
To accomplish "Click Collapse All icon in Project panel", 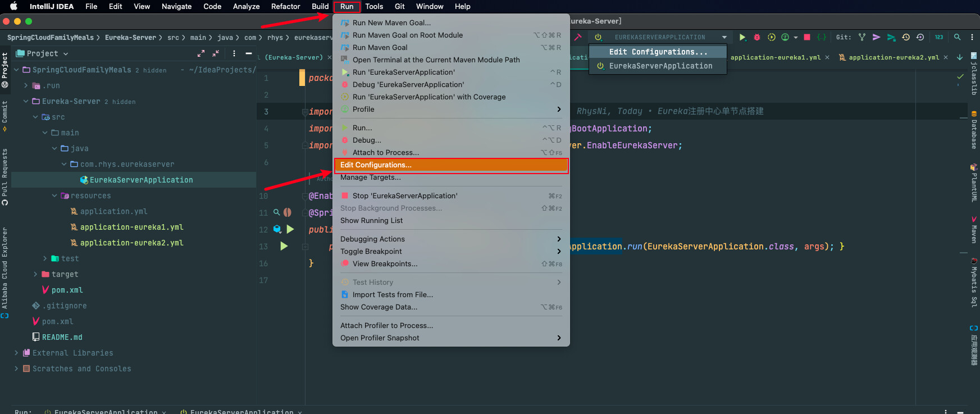I will pos(216,53).
